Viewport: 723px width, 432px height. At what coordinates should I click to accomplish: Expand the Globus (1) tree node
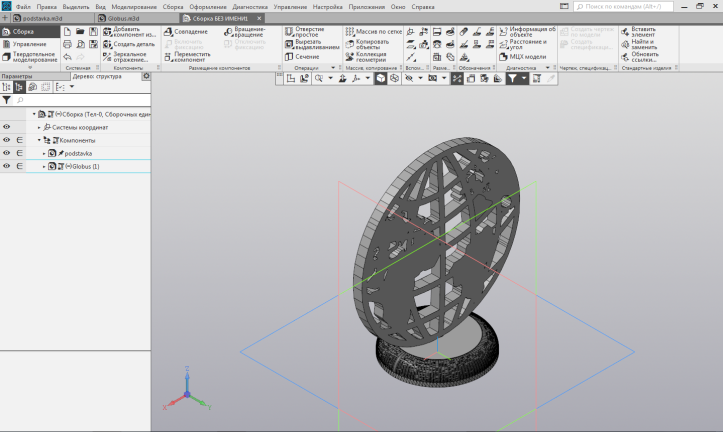click(x=44, y=166)
